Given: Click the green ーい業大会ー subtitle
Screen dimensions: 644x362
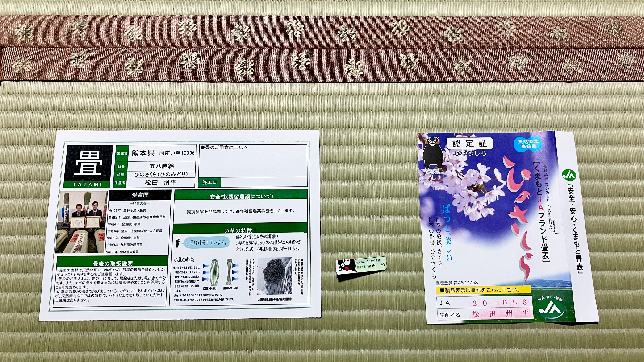Looking at the screenshot, I should 140,203.
